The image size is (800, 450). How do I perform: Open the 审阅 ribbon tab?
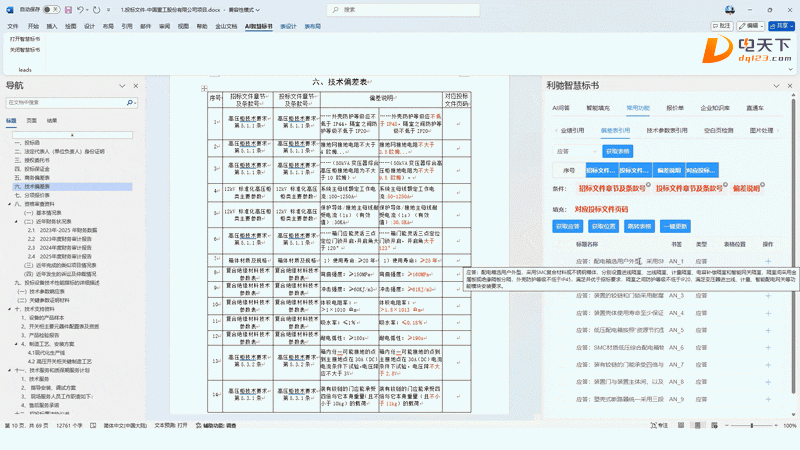pyautogui.click(x=164, y=26)
